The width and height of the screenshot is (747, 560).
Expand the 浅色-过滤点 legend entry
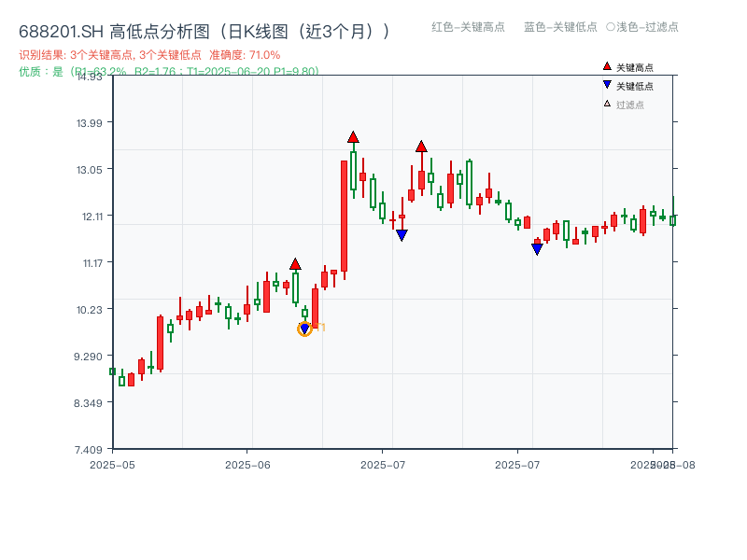click(643, 28)
